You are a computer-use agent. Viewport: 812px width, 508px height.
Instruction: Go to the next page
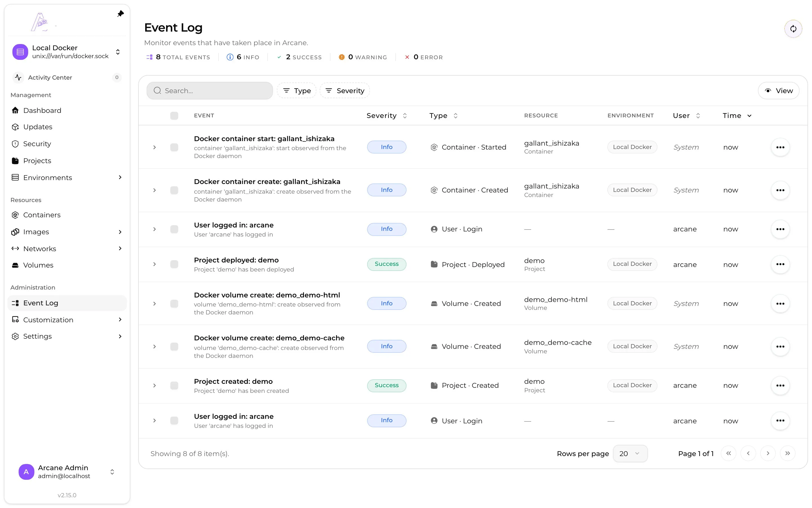point(768,453)
